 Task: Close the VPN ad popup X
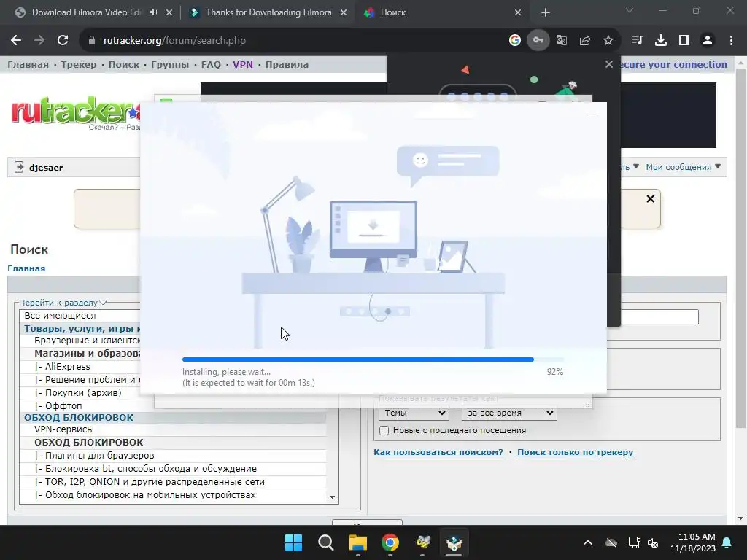[609, 64]
